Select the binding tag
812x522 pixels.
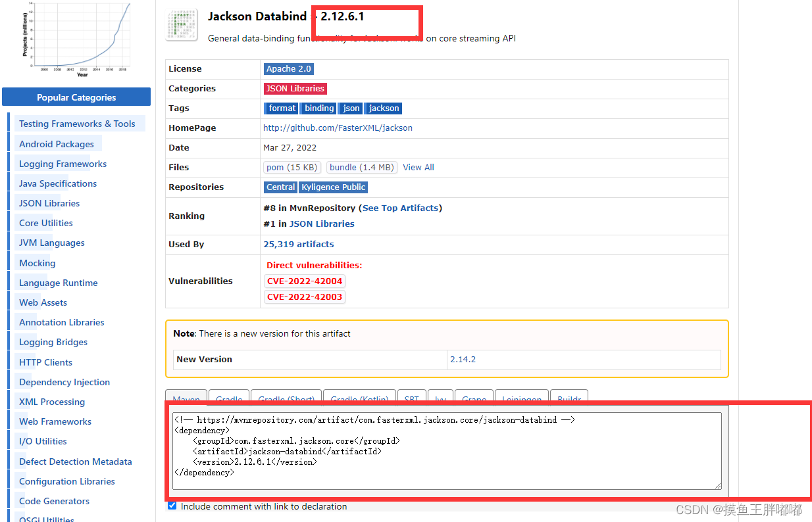click(319, 108)
